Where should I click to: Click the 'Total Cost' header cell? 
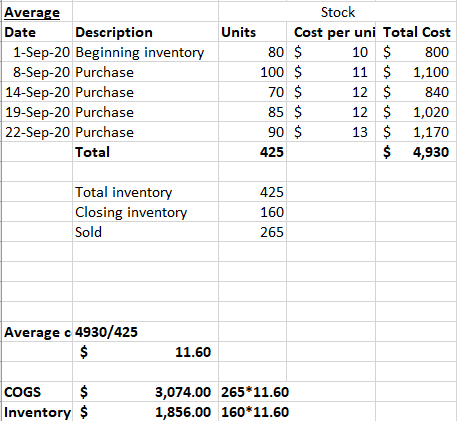click(416, 32)
